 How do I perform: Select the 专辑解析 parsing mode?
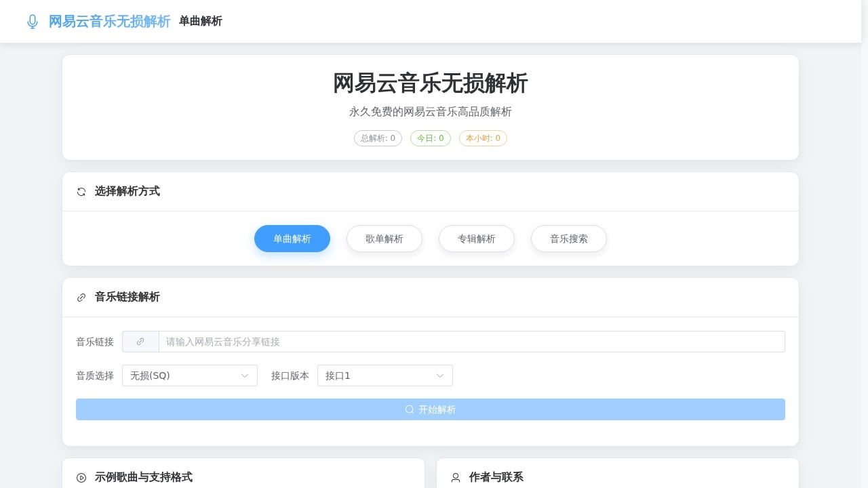click(x=477, y=239)
